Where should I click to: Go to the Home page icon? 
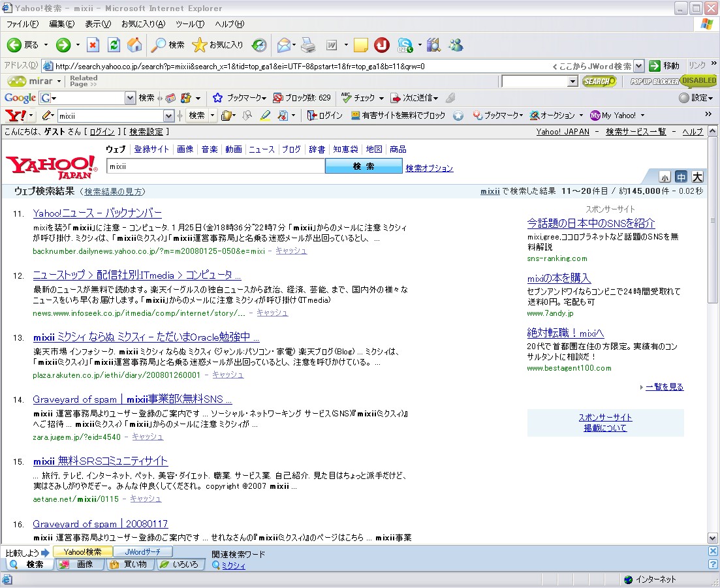click(x=134, y=44)
